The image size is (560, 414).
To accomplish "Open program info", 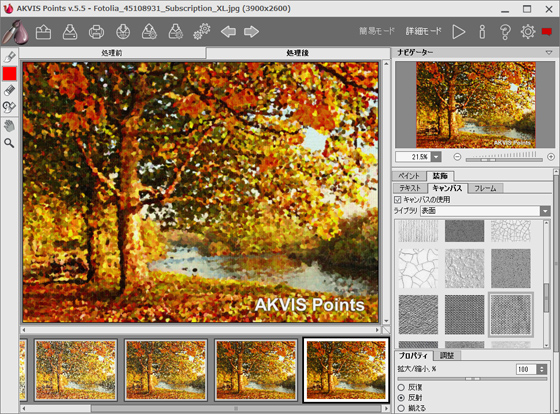I will pyautogui.click(x=482, y=32).
